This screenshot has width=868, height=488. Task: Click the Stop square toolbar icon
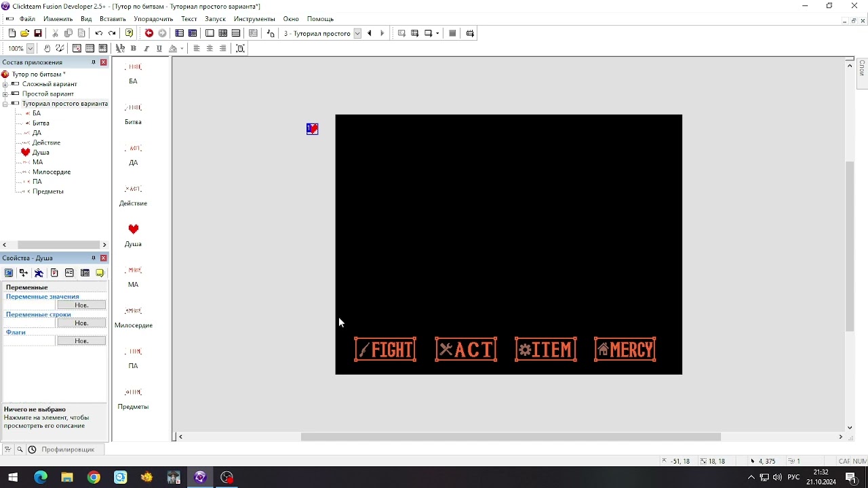click(452, 33)
